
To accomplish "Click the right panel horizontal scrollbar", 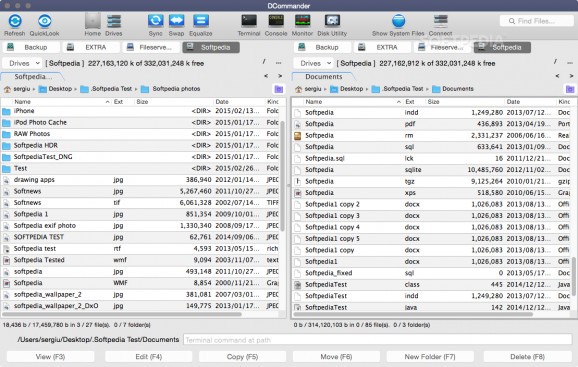I will 413,314.
